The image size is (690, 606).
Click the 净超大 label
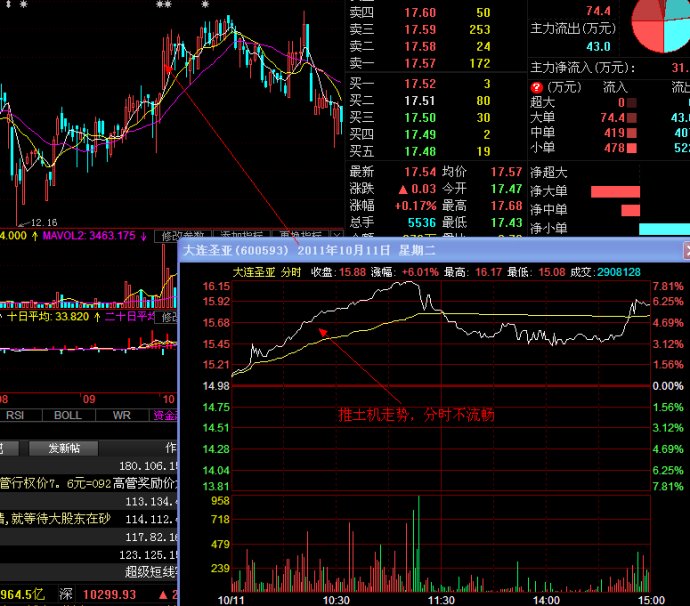[x=549, y=173]
